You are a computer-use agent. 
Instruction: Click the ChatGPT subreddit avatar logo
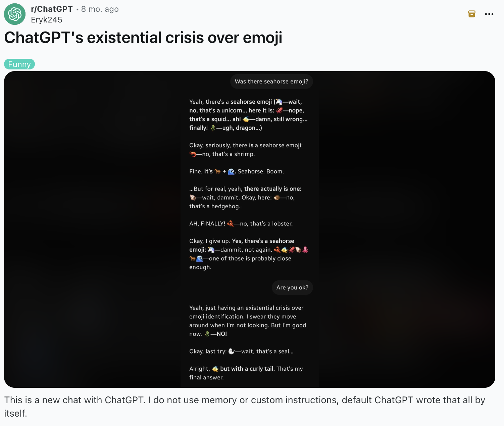tap(15, 14)
